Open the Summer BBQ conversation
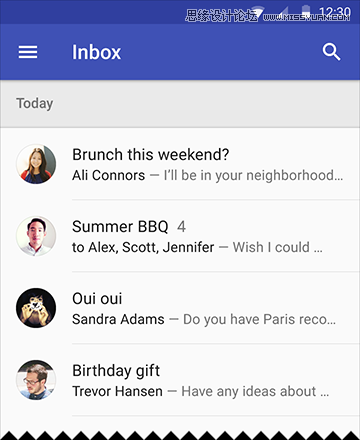 point(180,236)
